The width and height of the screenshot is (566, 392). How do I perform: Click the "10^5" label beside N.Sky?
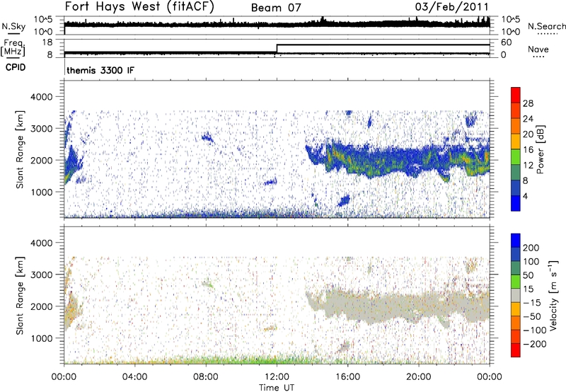[x=43, y=19]
